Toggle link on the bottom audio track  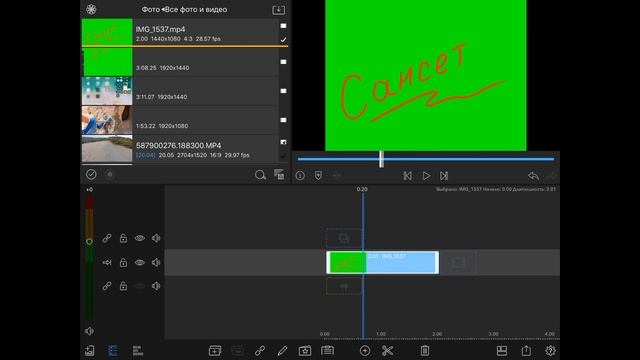click(107, 286)
